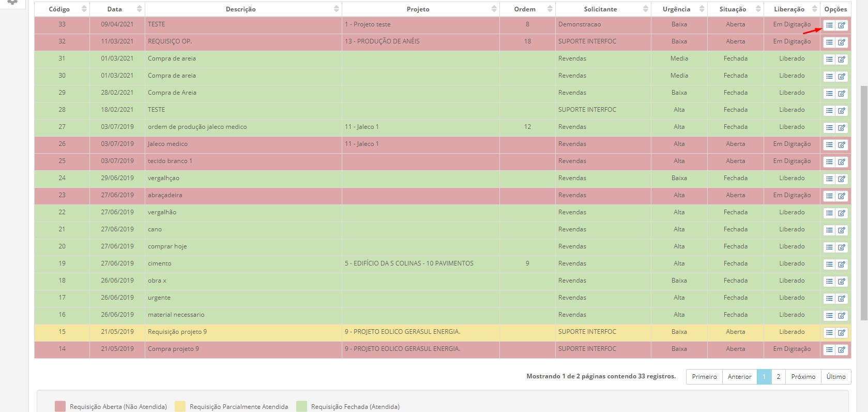This screenshot has width=868, height=412.
Task: Edit requisition 30 with pencil icon
Action: pyautogui.click(x=842, y=77)
